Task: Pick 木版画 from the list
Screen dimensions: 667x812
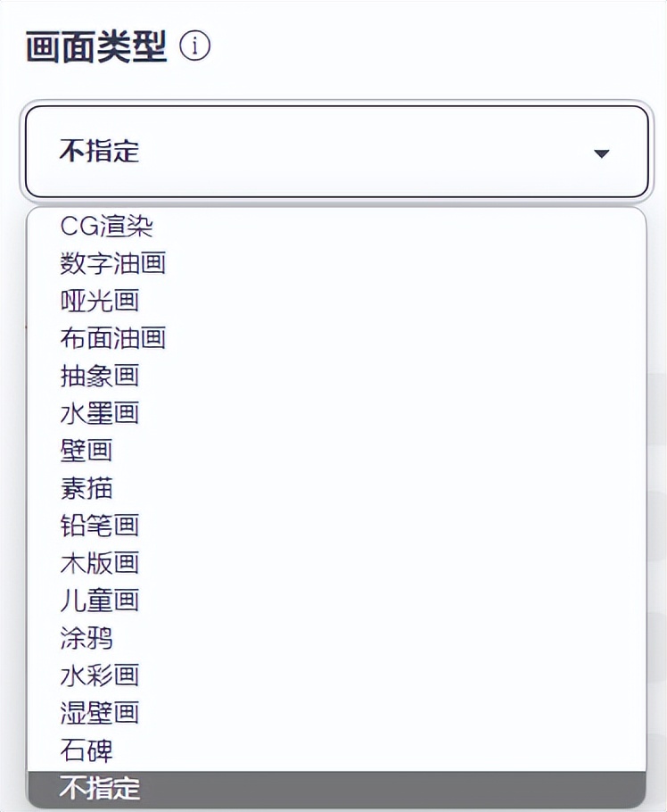Action: 99,563
